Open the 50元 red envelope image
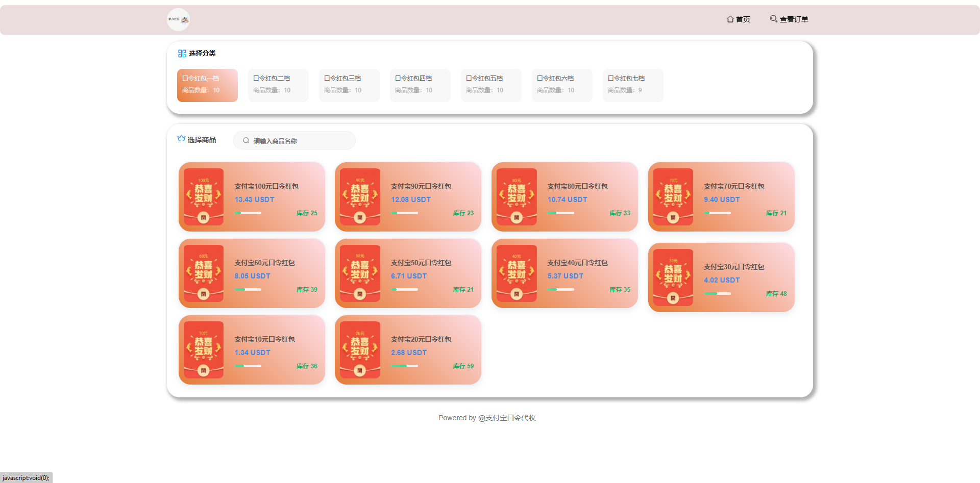This screenshot has height=483, width=980. (360, 273)
